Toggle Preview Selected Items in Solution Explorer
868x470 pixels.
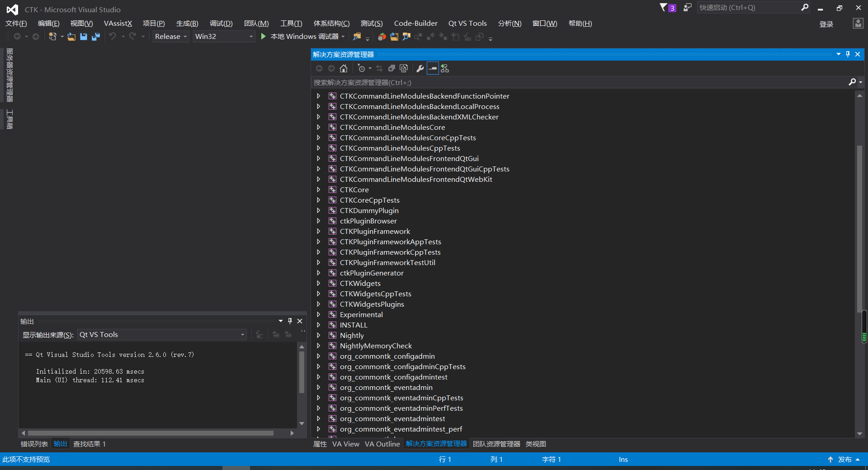pyautogui.click(x=433, y=68)
